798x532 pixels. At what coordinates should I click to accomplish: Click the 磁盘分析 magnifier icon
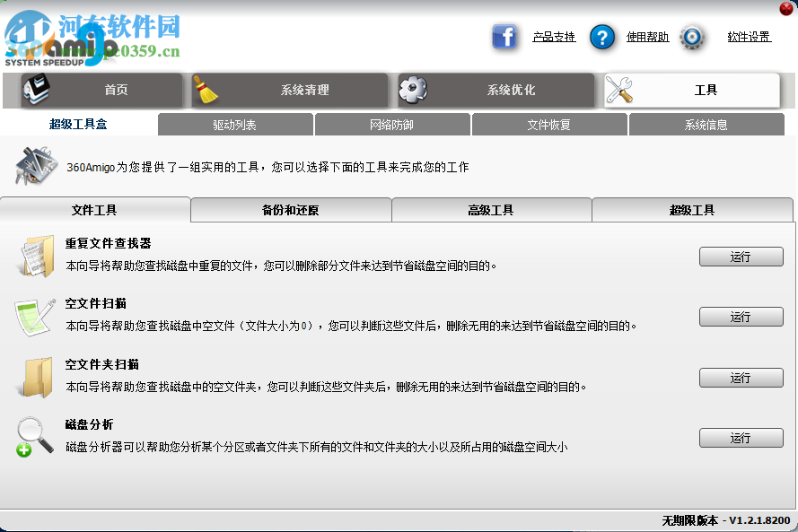point(35,438)
